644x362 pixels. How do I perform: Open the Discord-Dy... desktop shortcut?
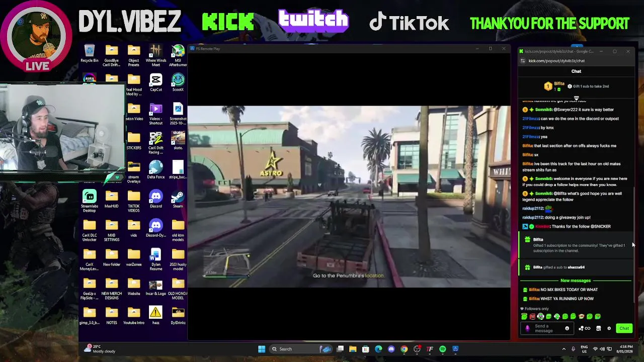point(156,228)
